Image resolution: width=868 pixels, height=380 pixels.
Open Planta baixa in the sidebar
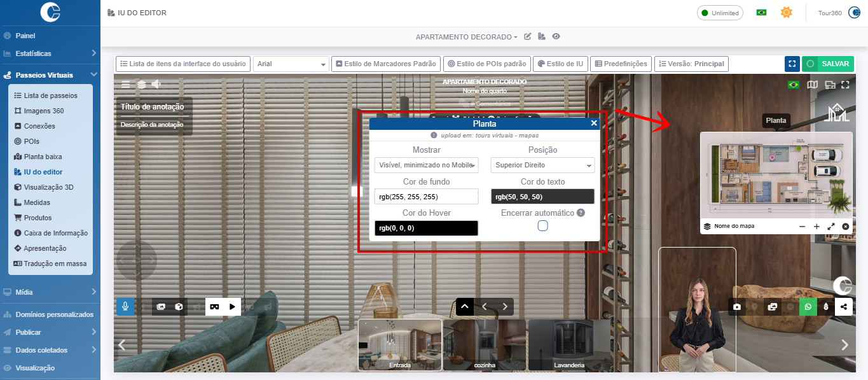coord(43,157)
